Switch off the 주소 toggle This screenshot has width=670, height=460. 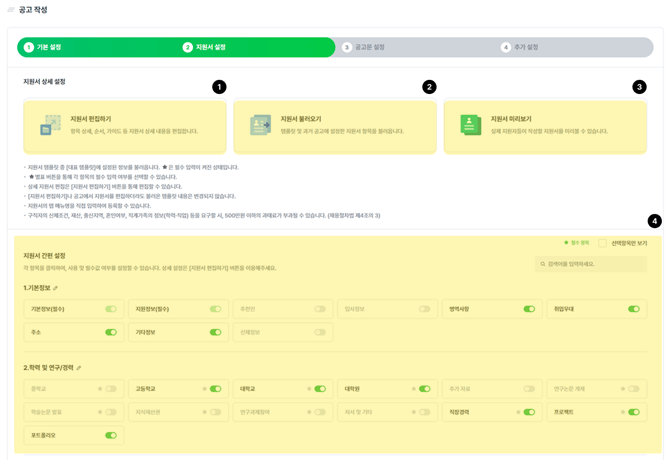click(110, 332)
